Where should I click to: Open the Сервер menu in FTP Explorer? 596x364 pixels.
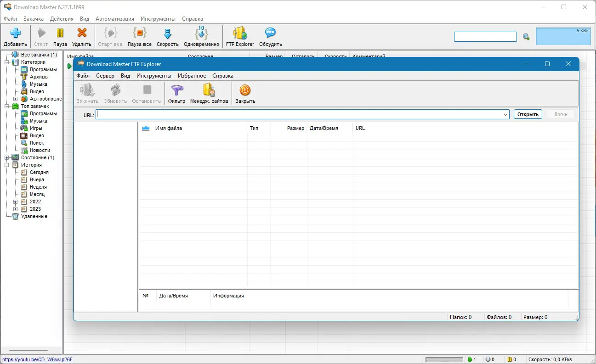(105, 76)
